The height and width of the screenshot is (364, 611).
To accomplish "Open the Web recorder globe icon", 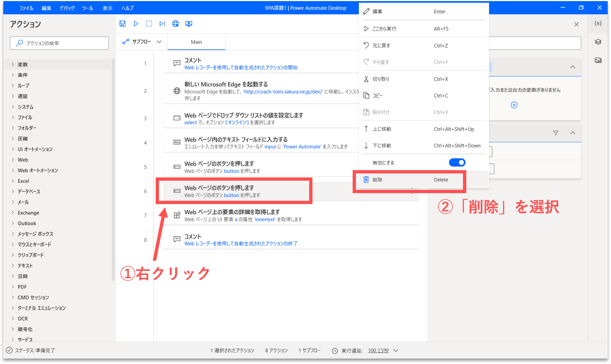I will pos(175,24).
